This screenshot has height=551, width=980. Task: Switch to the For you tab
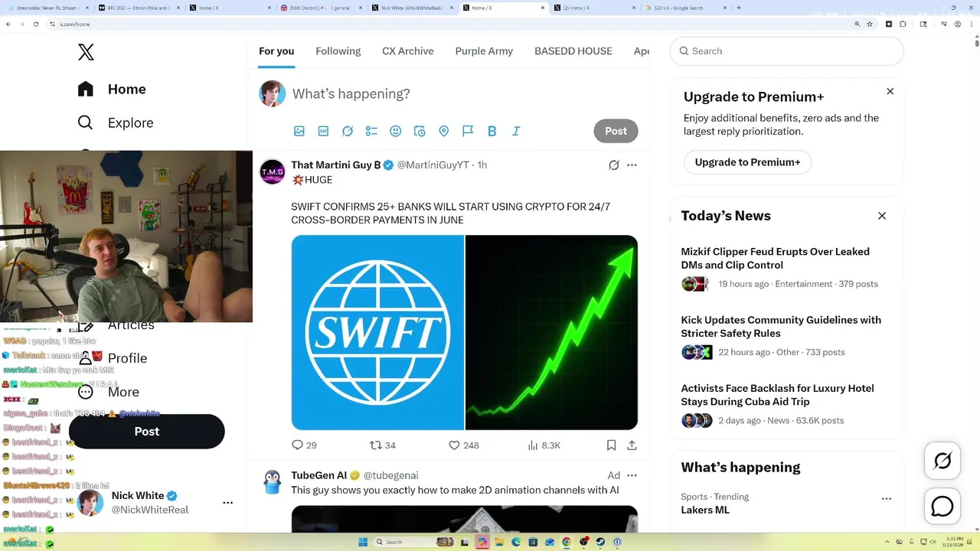(x=276, y=51)
